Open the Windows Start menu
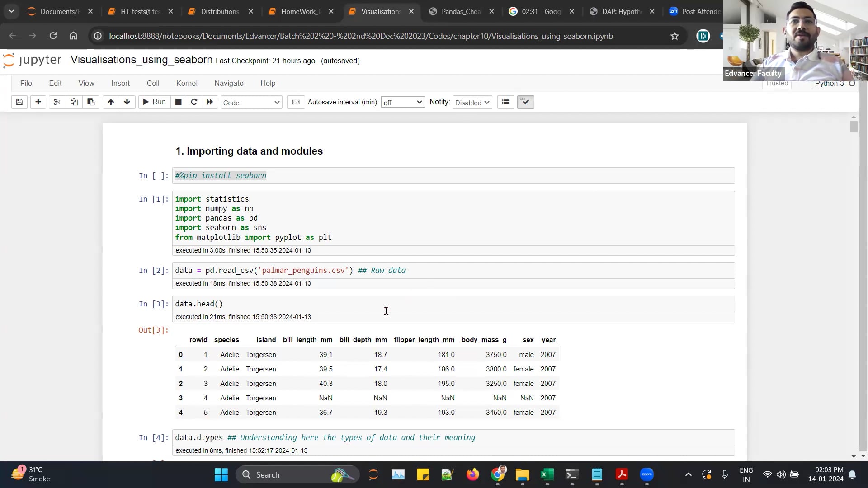Viewport: 868px width, 488px height. point(221,474)
